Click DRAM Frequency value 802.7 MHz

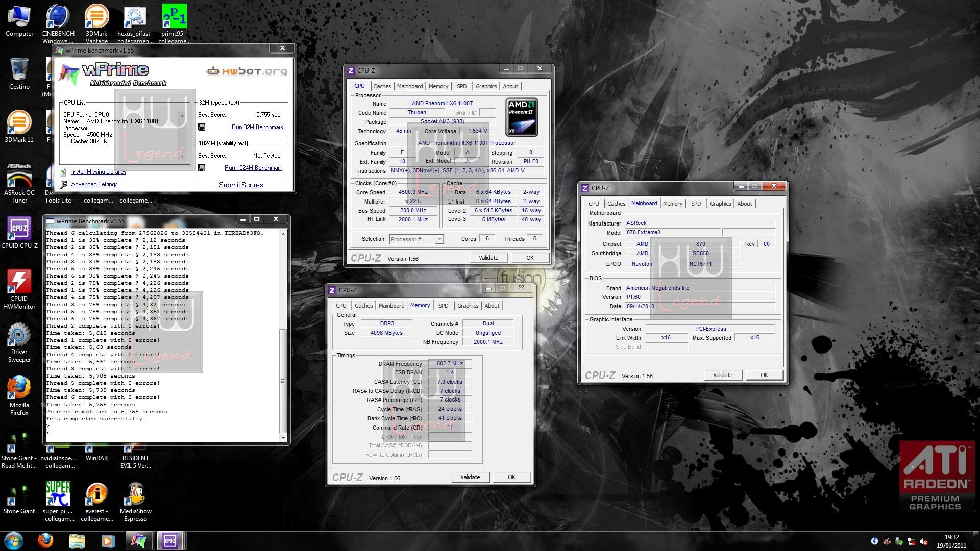(450, 364)
